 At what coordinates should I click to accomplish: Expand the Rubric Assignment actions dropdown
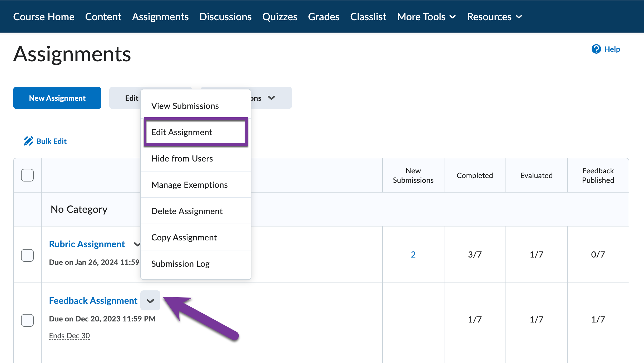pyautogui.click(x=137, y=244)
